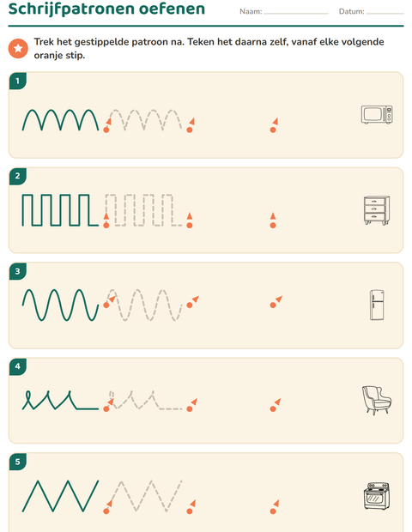
Task: Click the dotted square pattern in exercise 2
Action: pos(143,210)
